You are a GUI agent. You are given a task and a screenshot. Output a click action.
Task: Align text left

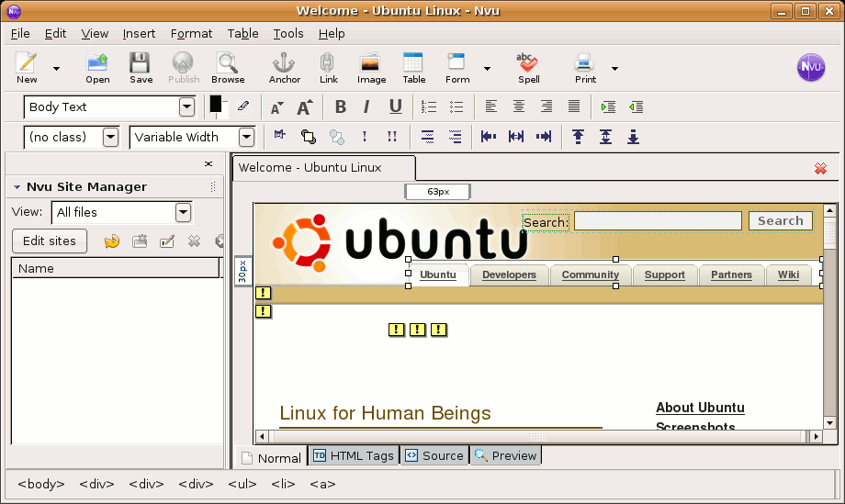(x=491, y=106)
